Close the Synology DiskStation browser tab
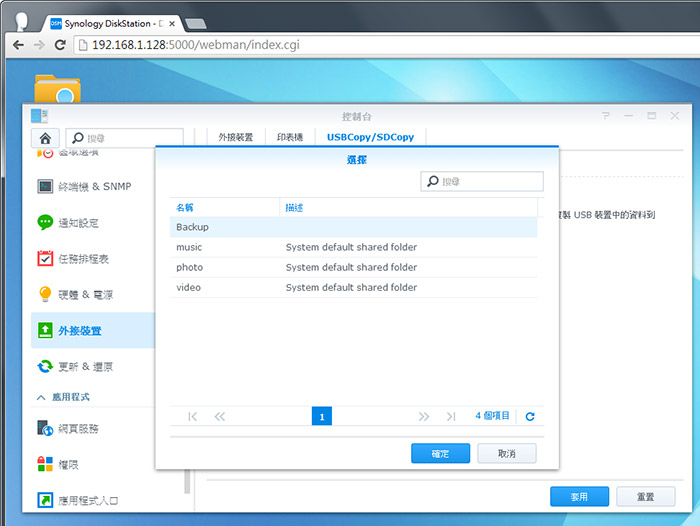 coord(172,24)
